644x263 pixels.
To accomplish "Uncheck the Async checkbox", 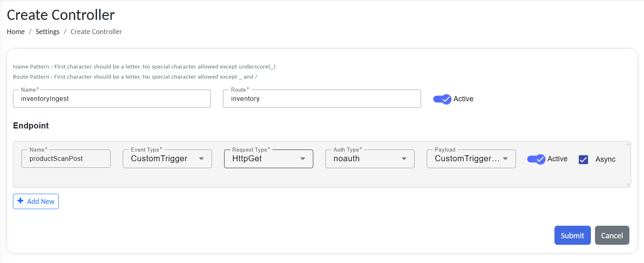I will pyautogui.click(x=583, y=159).
